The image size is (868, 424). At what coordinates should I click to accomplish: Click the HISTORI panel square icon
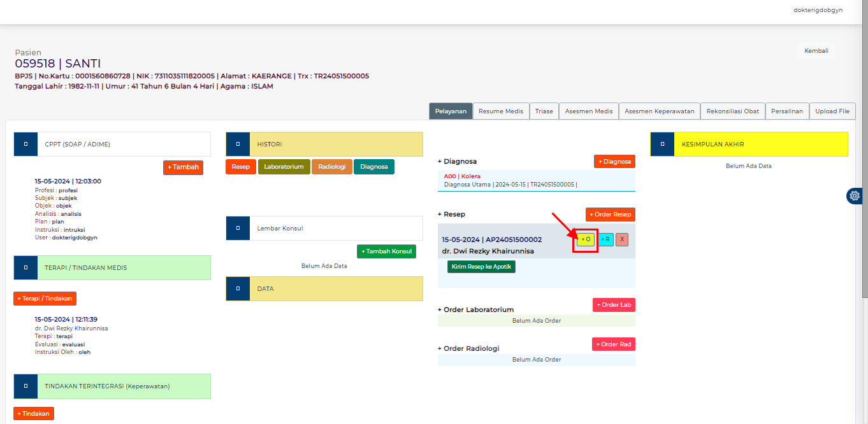pos(238,144)
